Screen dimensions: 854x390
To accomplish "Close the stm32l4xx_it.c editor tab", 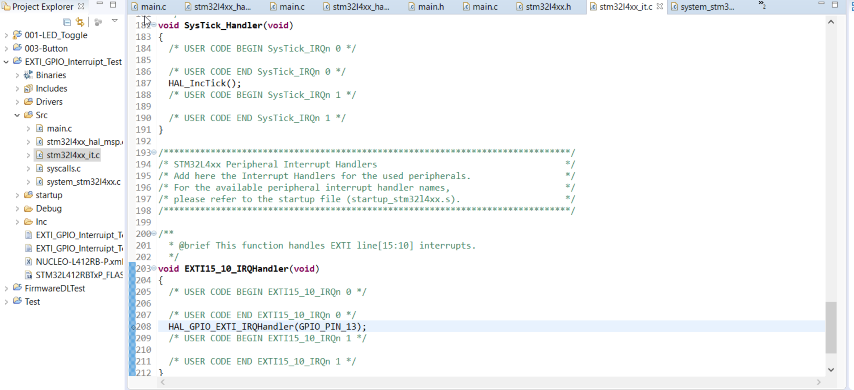I will tap(660, 7).
